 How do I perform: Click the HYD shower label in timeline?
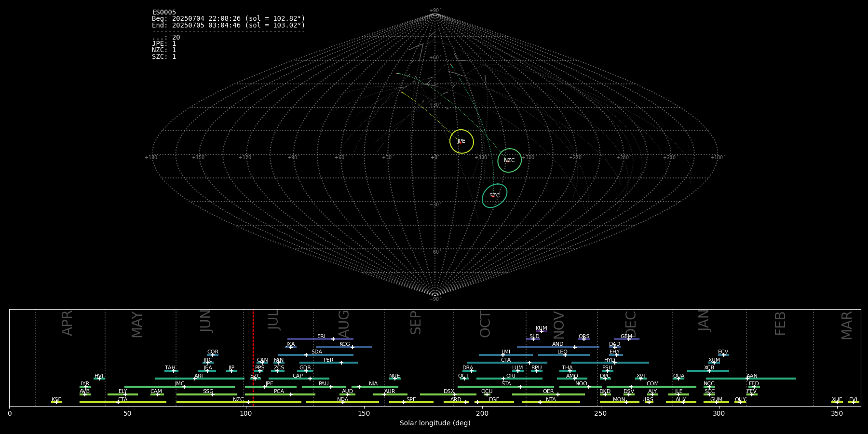610,360
